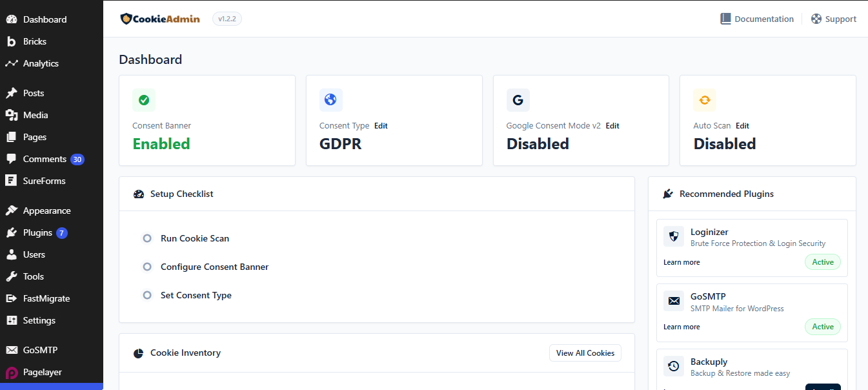868x390 pixels.
Task: Click the Run Cookie Scan text
Action: coord(195,238)
